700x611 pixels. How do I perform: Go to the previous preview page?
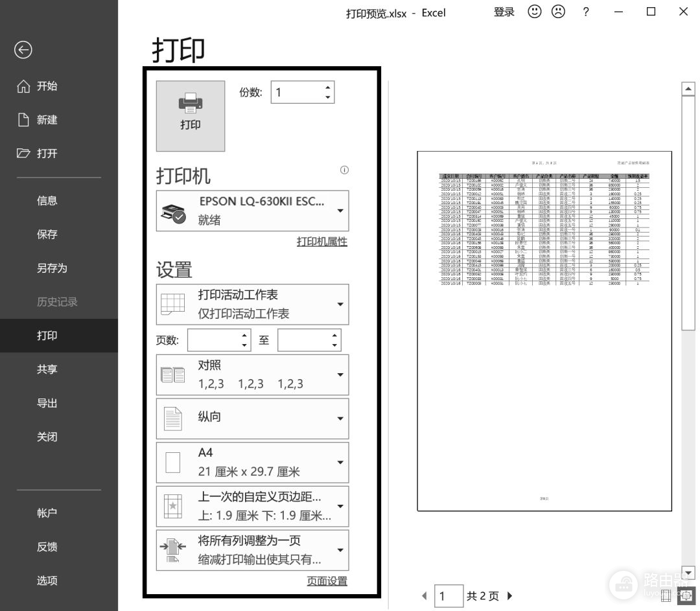tap(424, 596)
